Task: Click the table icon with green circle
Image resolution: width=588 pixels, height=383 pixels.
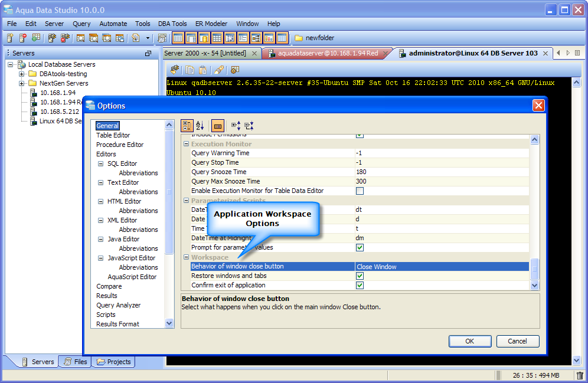Action: [x=36, y=38]
